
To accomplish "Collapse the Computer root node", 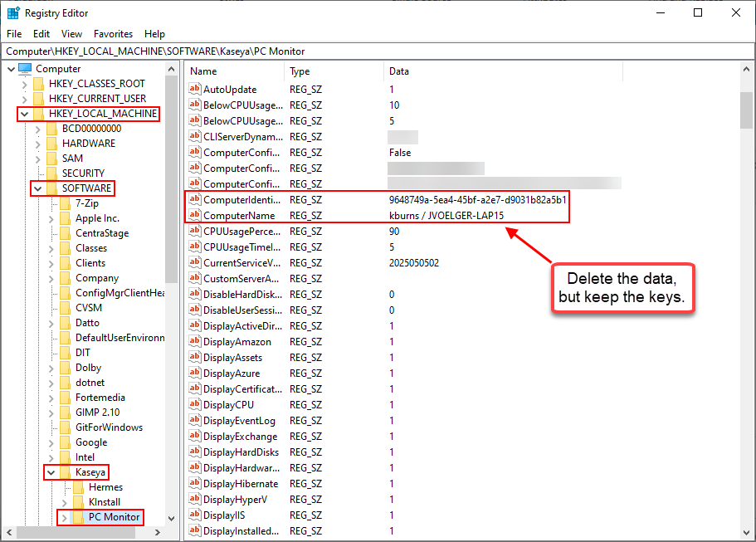I will [x=11, y=69].
